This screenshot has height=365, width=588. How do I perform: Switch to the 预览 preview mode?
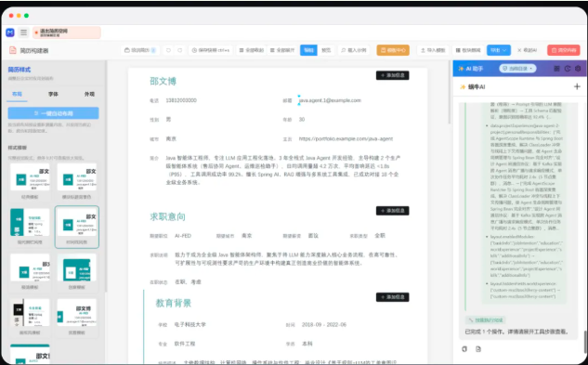click(326, 50)
